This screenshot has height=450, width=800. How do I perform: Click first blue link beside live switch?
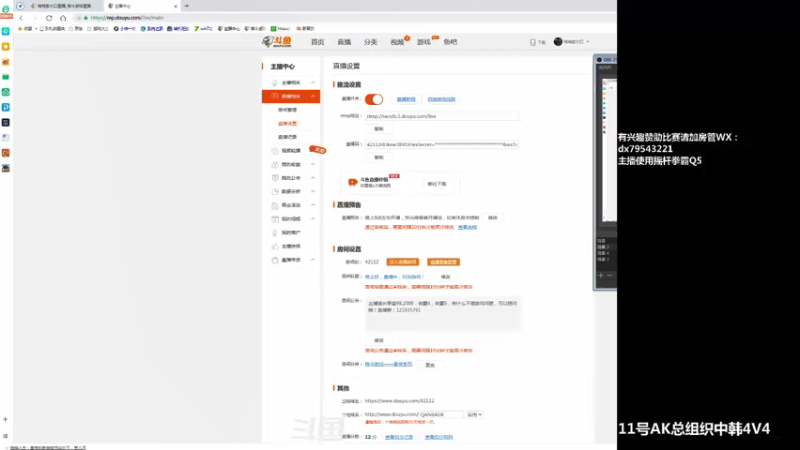point(406,99)
